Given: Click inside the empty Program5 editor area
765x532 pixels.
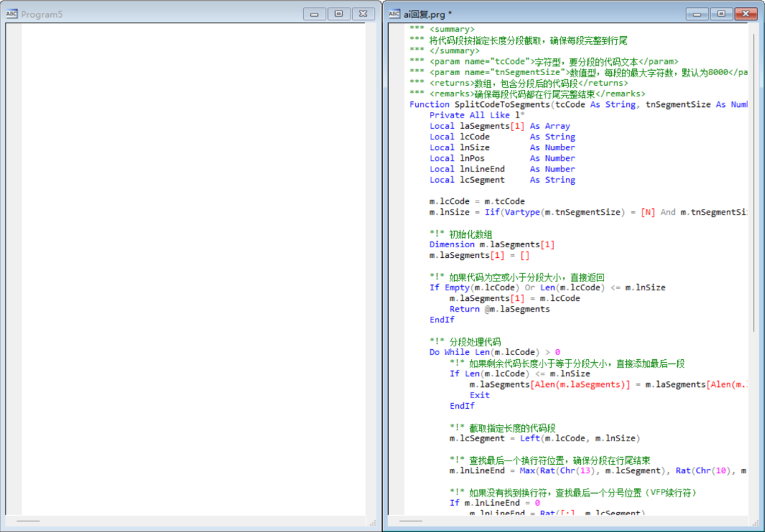Looking at the screenshot, I should coord(193,268).
